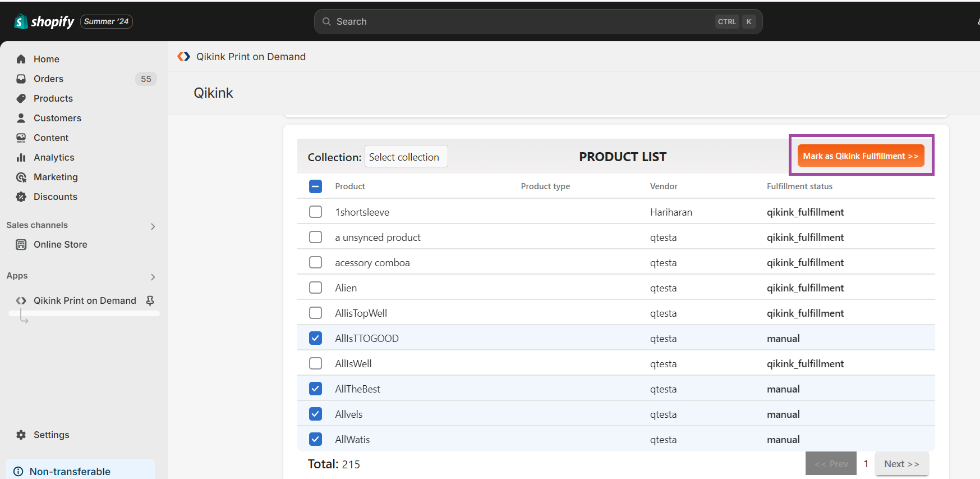Viewport: 980px width, 479px height.
Task: Click the qikink_fulfillment status for Alien
Action: tap(805, 288)
